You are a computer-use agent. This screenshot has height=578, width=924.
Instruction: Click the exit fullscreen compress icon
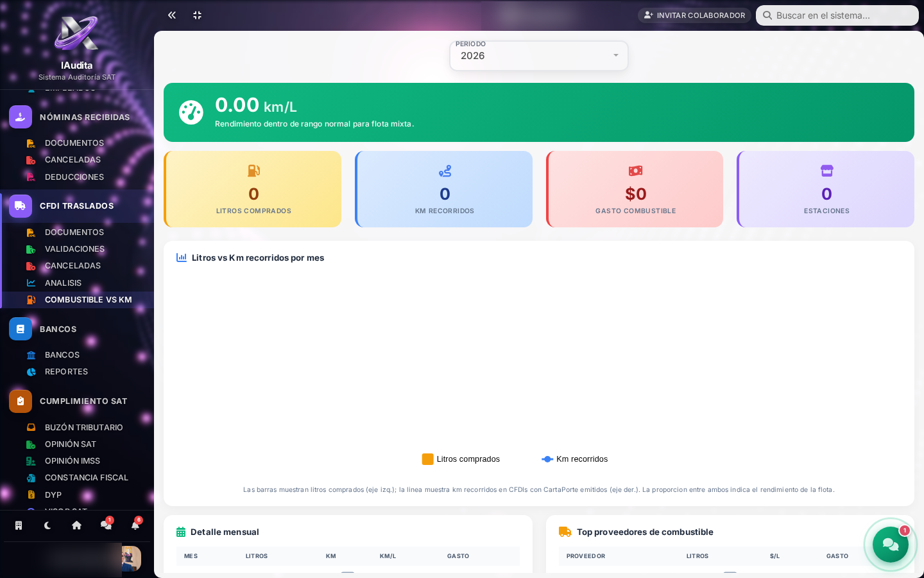click(198, 15)
